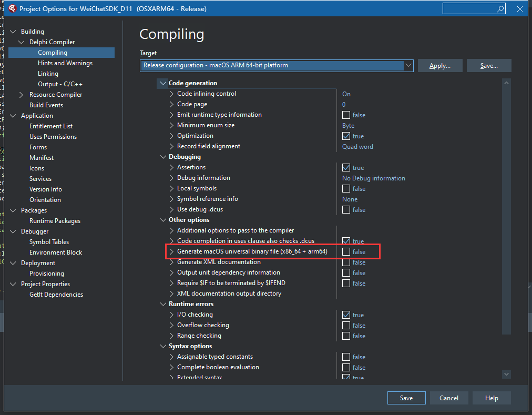Click the Save... button beside Target
This screenshot has width=532, height=415.
pos(489,66)
